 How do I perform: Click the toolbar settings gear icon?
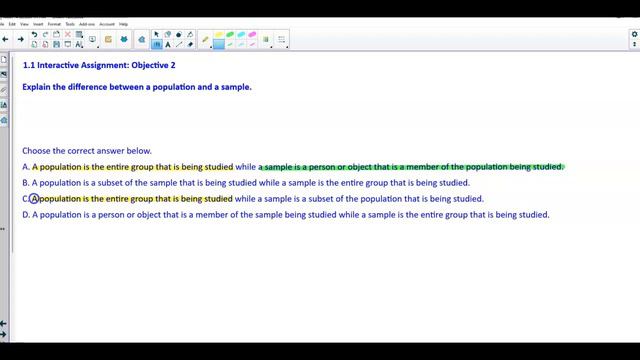[635, 34]
